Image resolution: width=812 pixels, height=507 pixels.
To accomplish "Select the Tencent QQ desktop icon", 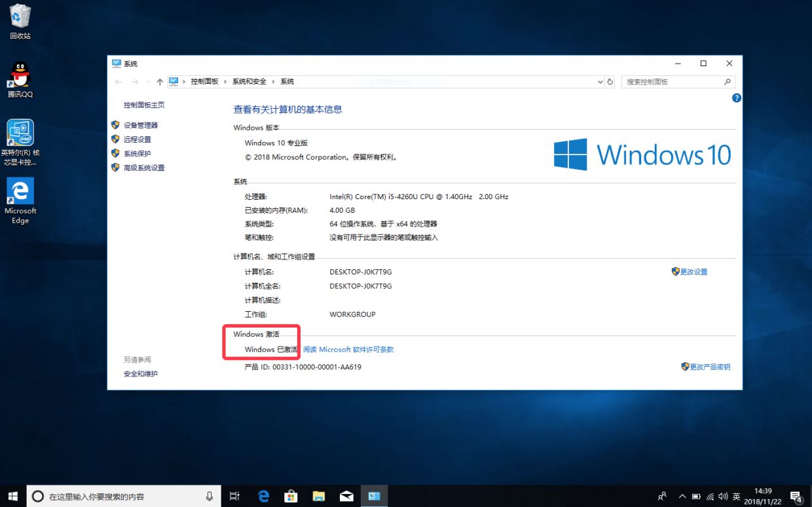I will 20,79.
